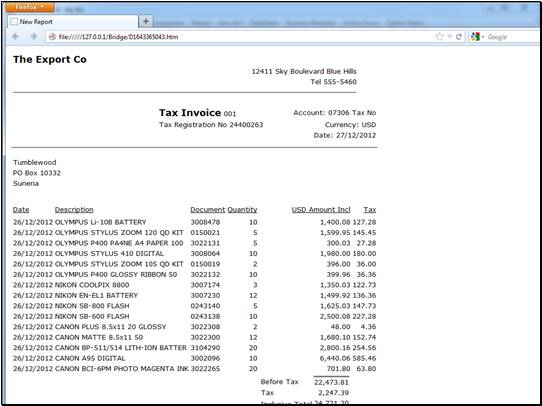Click the Tax total 2,247.39
The image size is (542, 406).
(x=334, y=393)
